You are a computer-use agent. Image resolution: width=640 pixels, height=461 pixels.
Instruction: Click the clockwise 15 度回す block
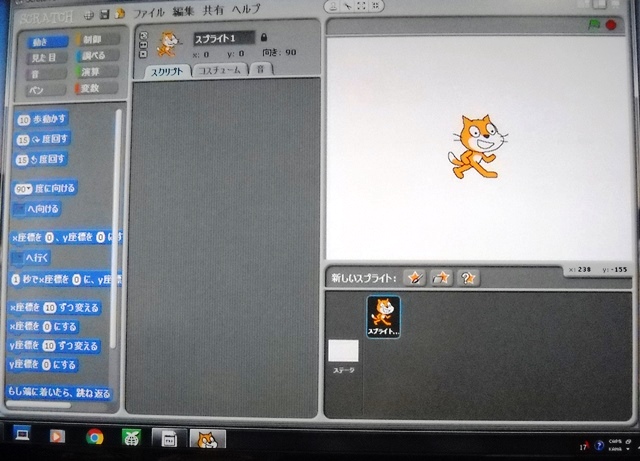[x=43, y=139]
